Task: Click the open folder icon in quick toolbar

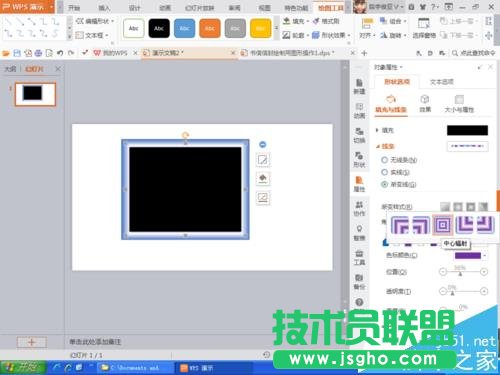Action: (6, 53)
